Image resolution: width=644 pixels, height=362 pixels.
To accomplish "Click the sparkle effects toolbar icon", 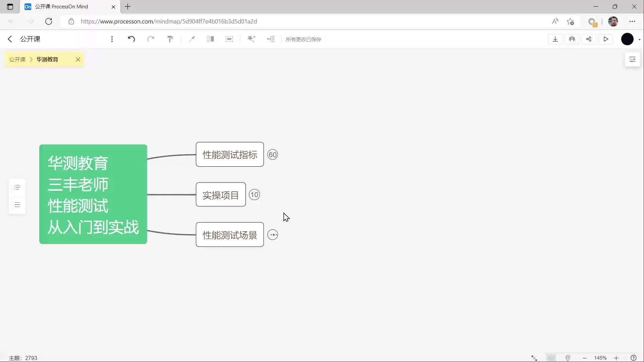I will click(x=252, y=39).
